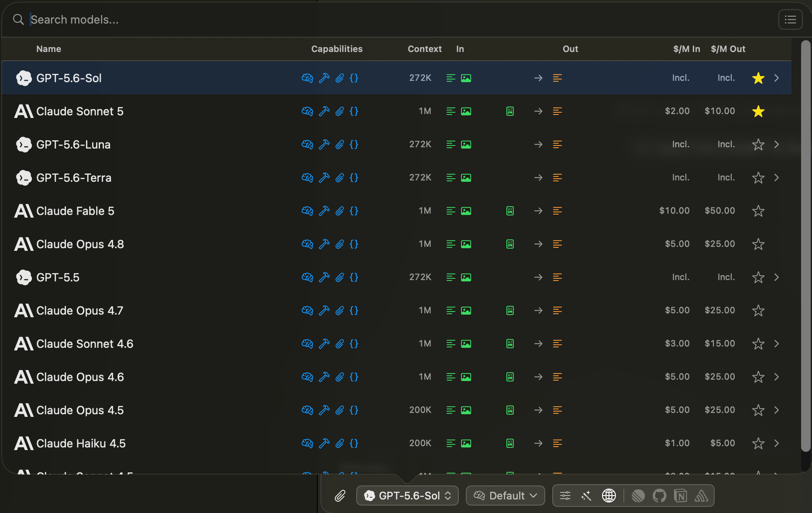Expand GPT-5.6-Sol row chevron
Image resolution: width=812 pixels, height=513 pixels.
[777, 78]
